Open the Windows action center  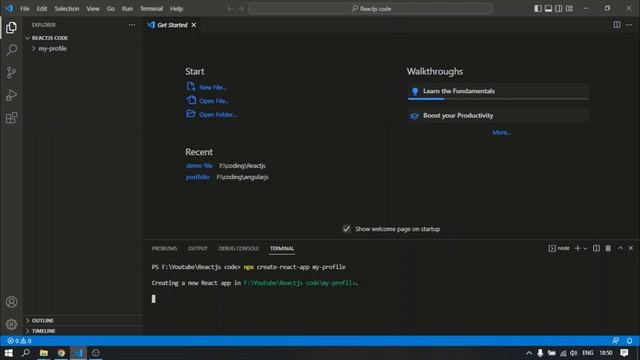tap(624, 353)
